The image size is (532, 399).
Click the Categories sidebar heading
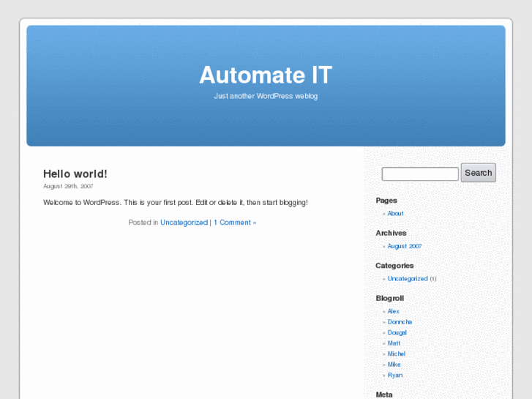coord(394,266)
